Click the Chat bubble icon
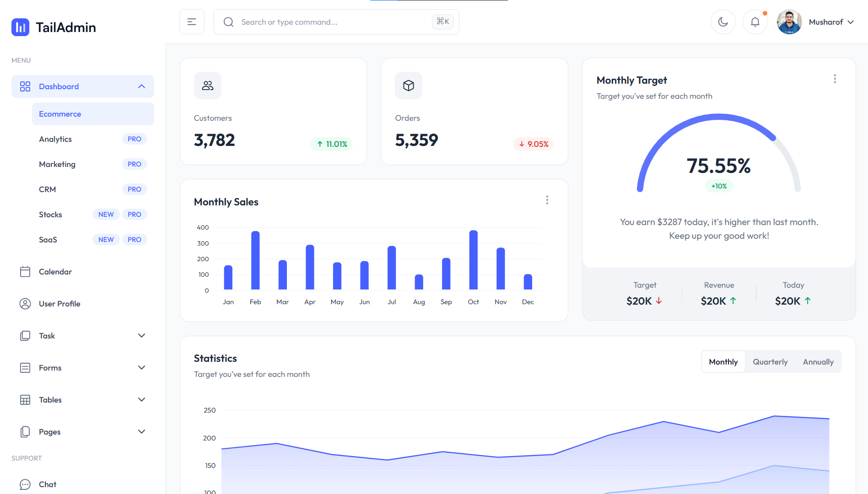The height and width of the screenshot is (494, 868). point(25,484)
